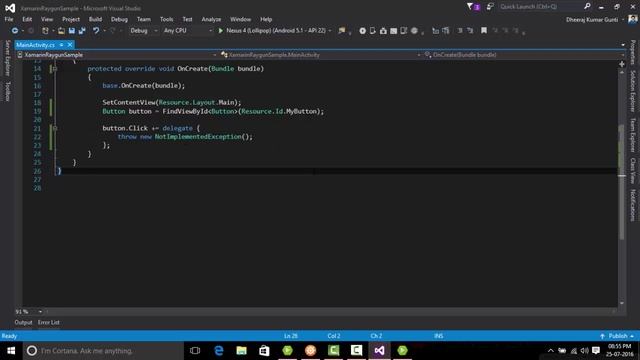This screenshot has height=360, width=640.
Task: Click the Windows Start button
Action: coord(11,351)
